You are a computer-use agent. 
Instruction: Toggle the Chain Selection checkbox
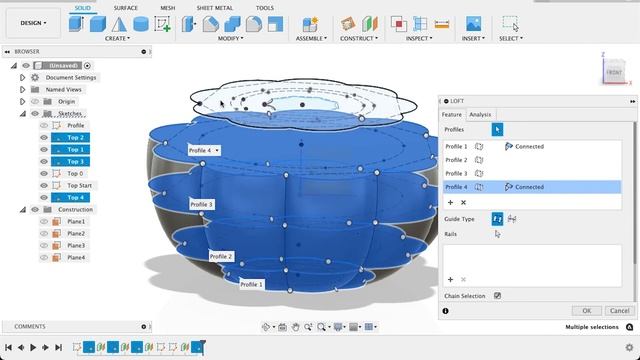pyautogui.click(x=497, y=296)
